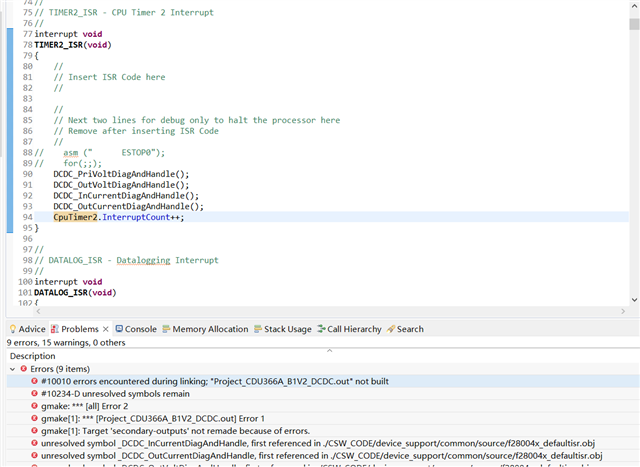Click the Memory Allocation icon
Viewport: 640px width, 467px height.
[166, 329]
